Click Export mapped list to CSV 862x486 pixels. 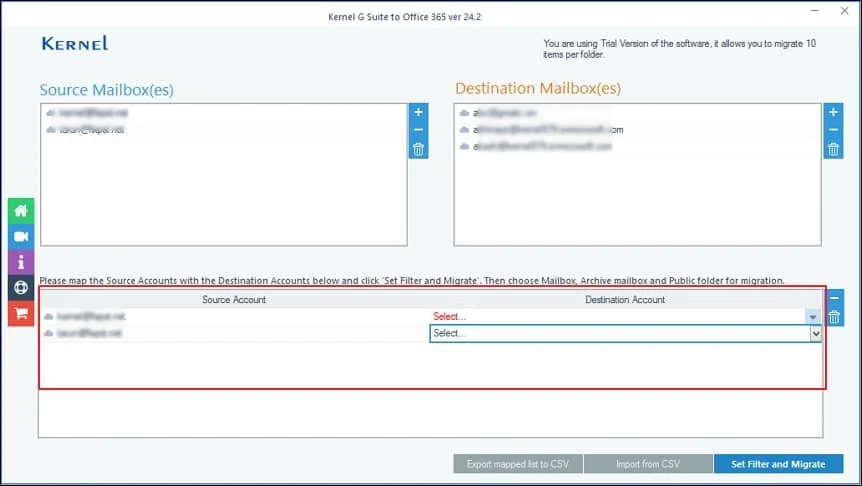(517, 464)
